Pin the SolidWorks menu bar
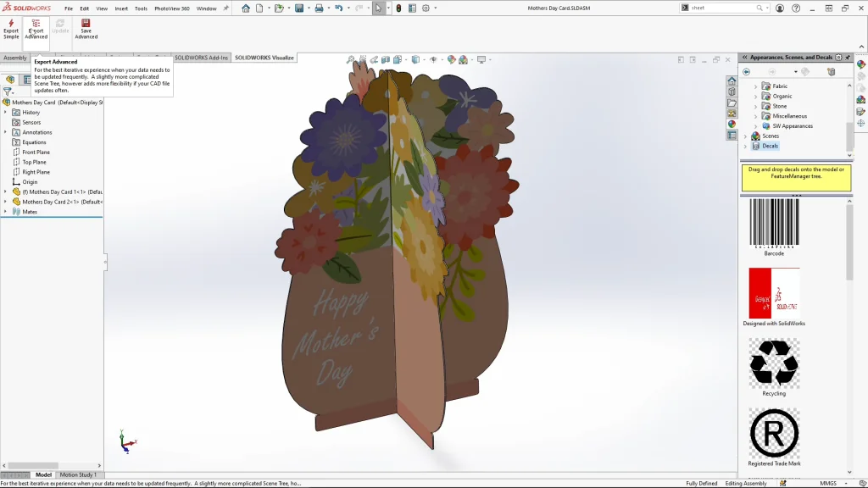Image resolution: width=868 pixels, height=488 pixels. click(226, 8)
